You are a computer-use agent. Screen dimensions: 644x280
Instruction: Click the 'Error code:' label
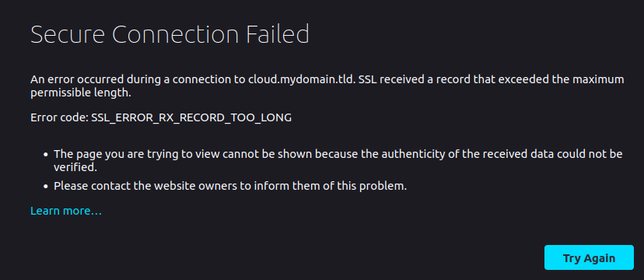pos(59,118)
